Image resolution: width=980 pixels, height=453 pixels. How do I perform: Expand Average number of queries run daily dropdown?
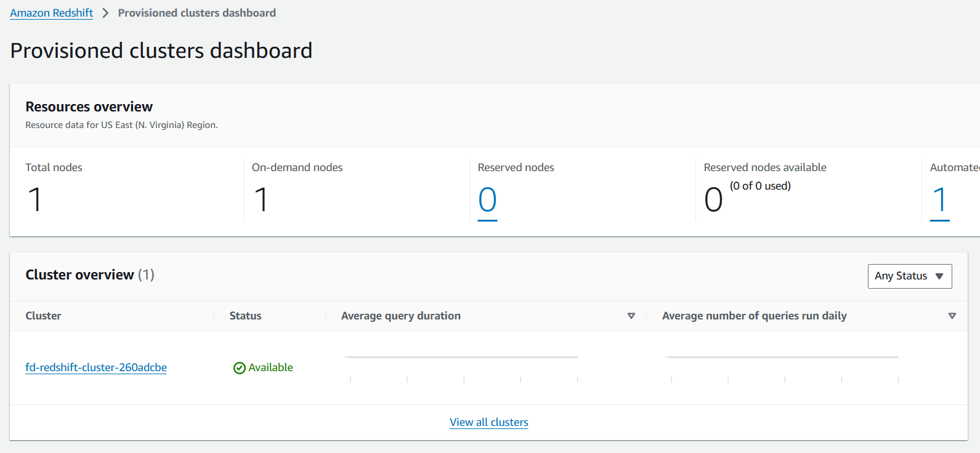coord(952,316)
